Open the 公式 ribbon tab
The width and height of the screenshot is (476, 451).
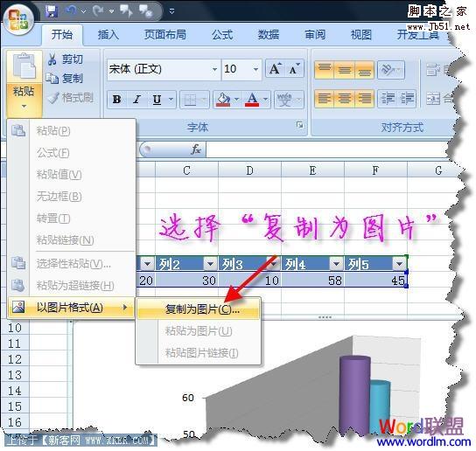[222, 35]
